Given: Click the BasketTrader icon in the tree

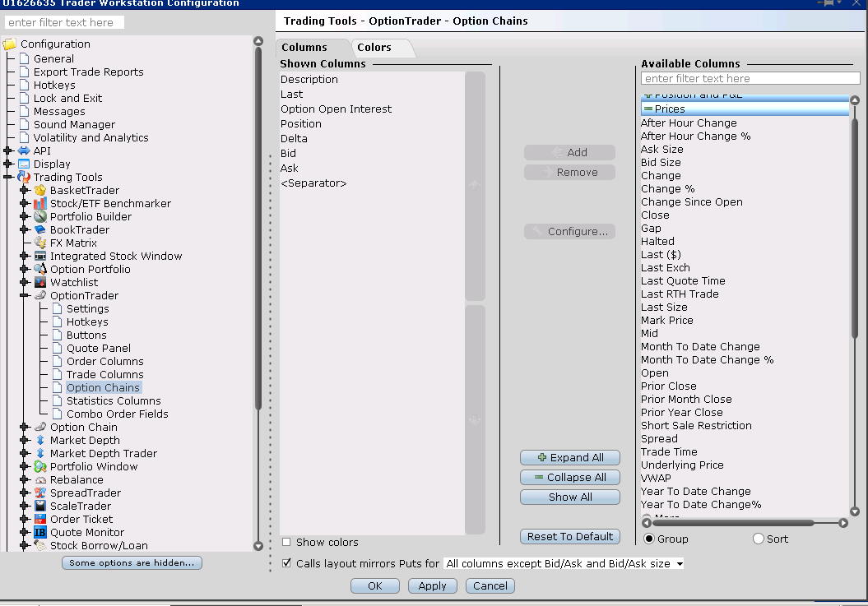Looking at the screenshot, I should click(x=40, y=190).
